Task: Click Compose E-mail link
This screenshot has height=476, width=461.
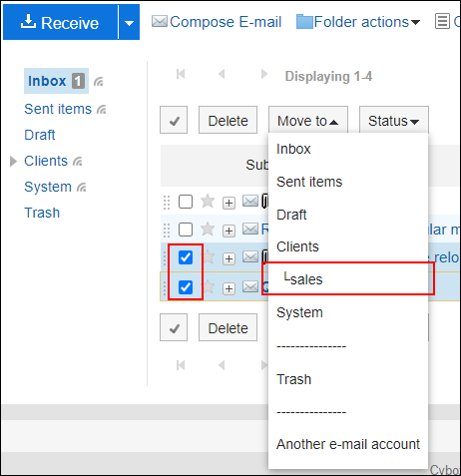Action: tap(226, 22)
